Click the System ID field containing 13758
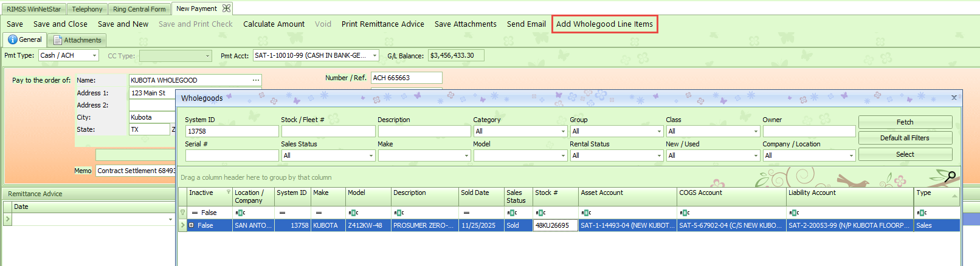The width and height of the screenshot is (980, 266). tap(232, 131)
